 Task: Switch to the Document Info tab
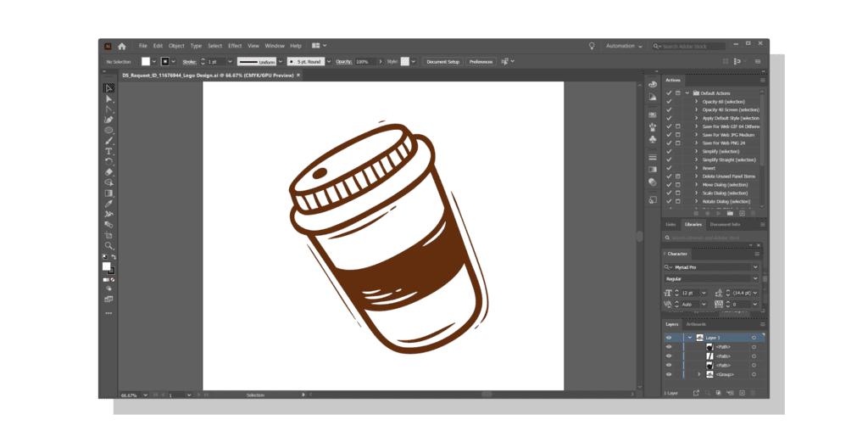pyautogui.click(x=725, y=225)
